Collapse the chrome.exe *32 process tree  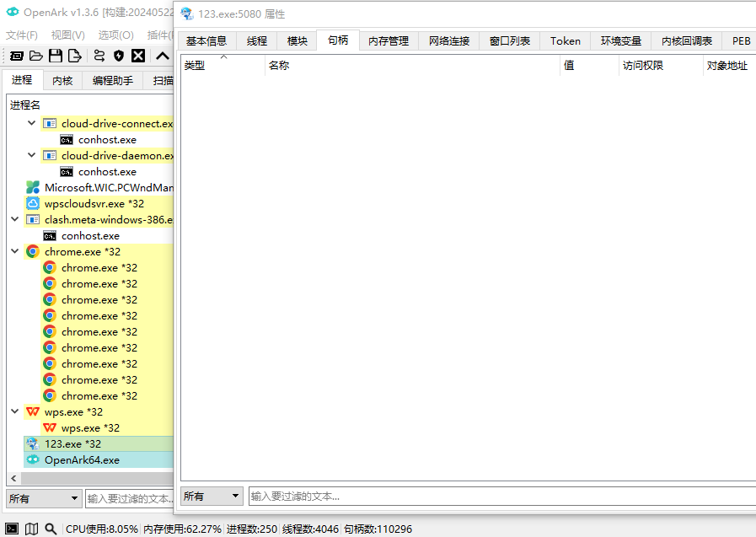[15, 251]
